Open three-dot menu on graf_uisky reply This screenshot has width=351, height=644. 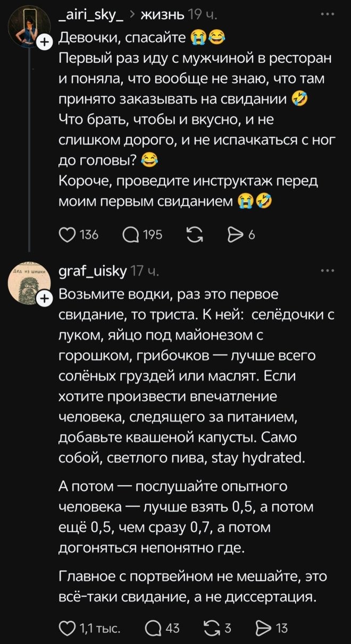pos(325,271)
